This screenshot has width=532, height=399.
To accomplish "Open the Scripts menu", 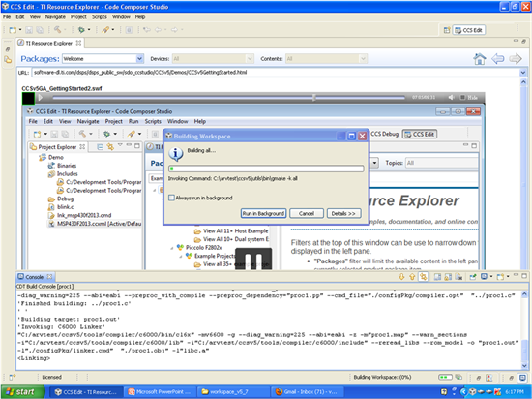I will pos(100,17).
